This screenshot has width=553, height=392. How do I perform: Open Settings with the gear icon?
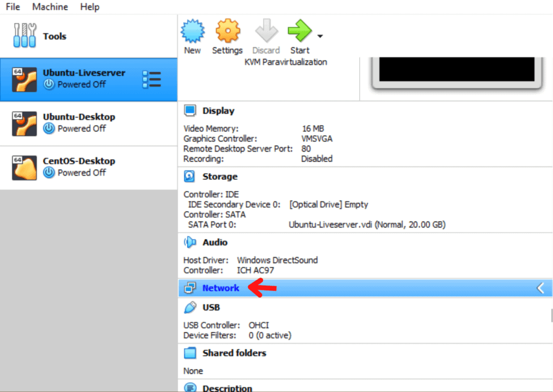(227, 31)
